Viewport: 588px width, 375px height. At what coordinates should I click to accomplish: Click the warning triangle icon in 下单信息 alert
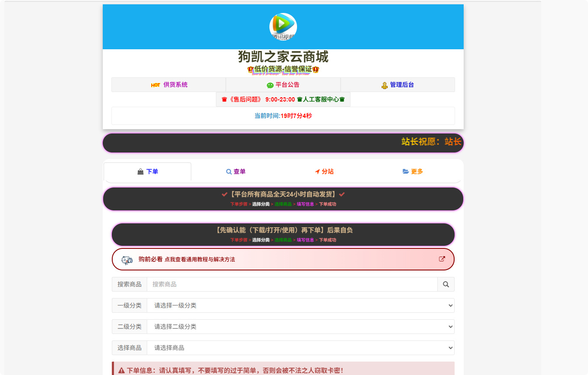(x=122, y=371)
